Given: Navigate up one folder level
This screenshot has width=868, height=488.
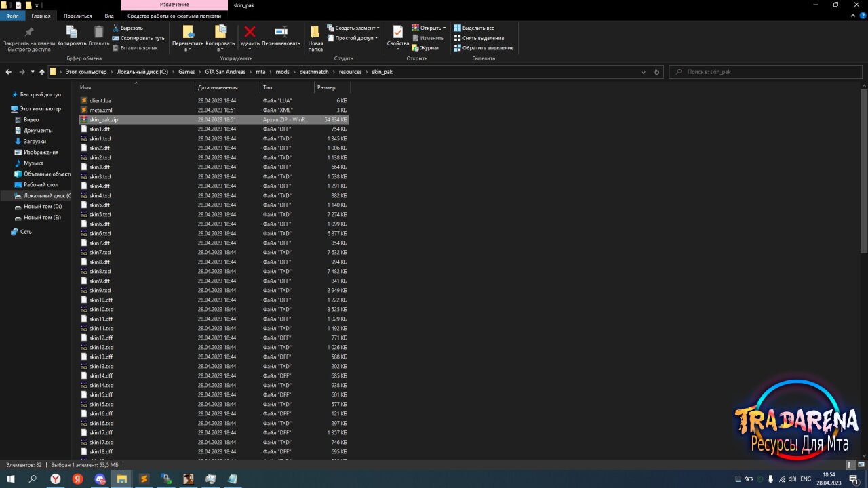Looking at the screenshot, I should click(x=42, y=72).
